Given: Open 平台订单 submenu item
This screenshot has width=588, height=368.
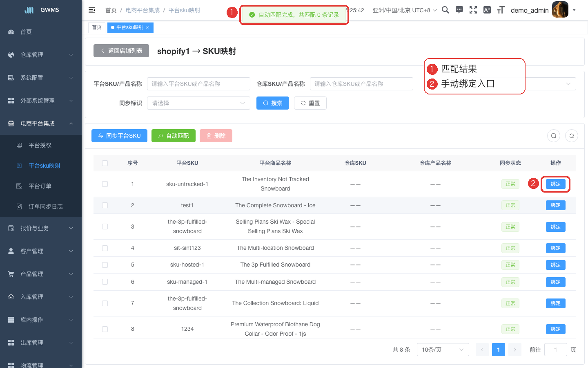Looking at the screenshot, I should coord(41,186).
